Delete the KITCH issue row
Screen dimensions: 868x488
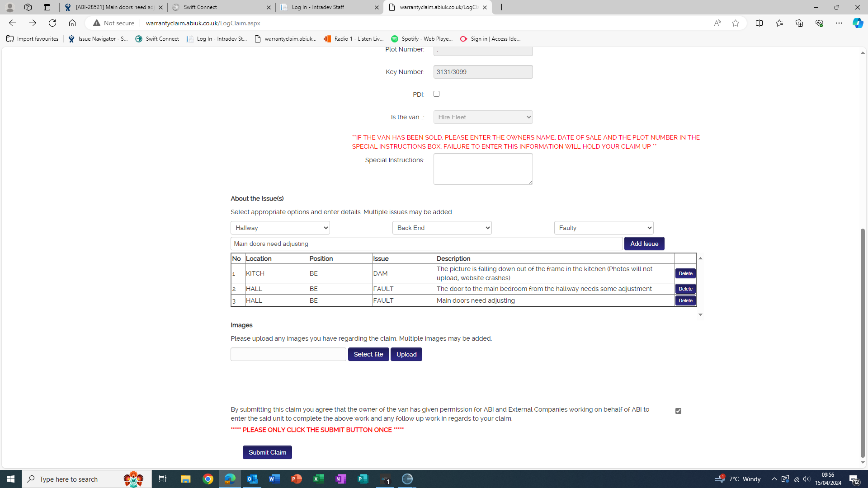(685, 273)
